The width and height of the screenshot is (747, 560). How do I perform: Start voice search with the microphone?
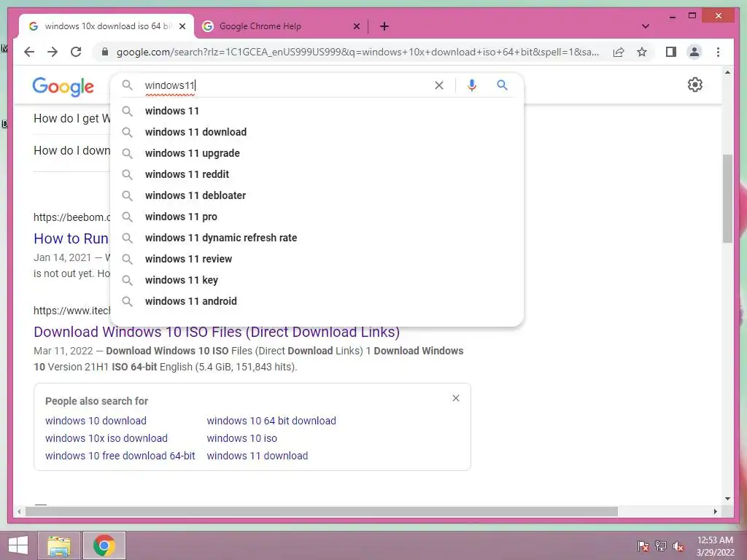tap(472, 85)
